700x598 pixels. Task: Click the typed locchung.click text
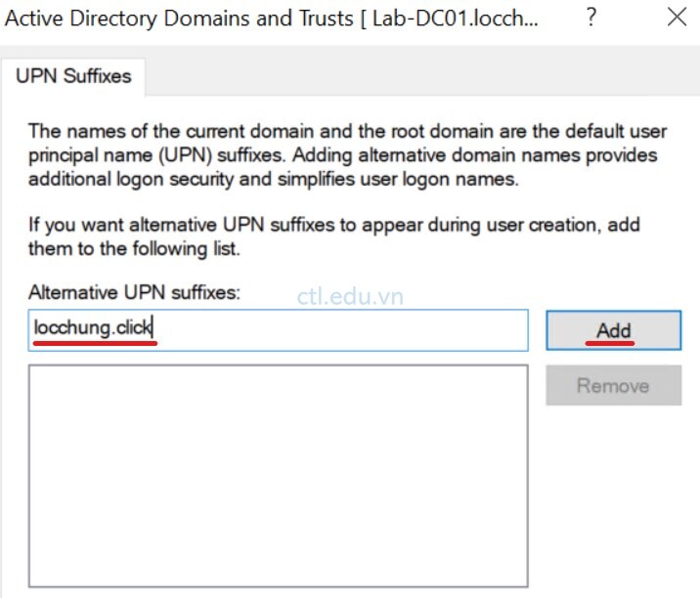(x=93, y=328)
